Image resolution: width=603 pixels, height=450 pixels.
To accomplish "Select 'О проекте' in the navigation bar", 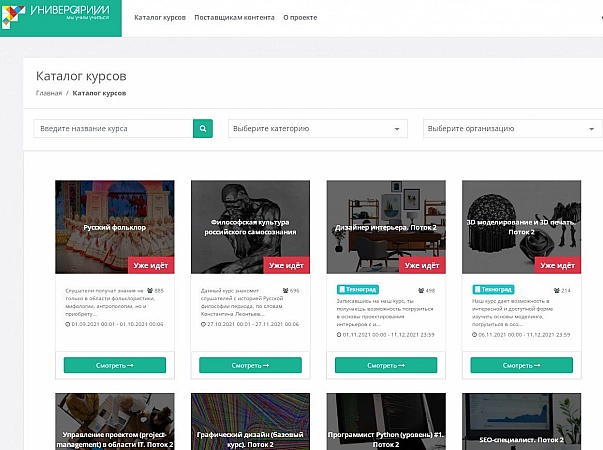I will pos(300,18).
